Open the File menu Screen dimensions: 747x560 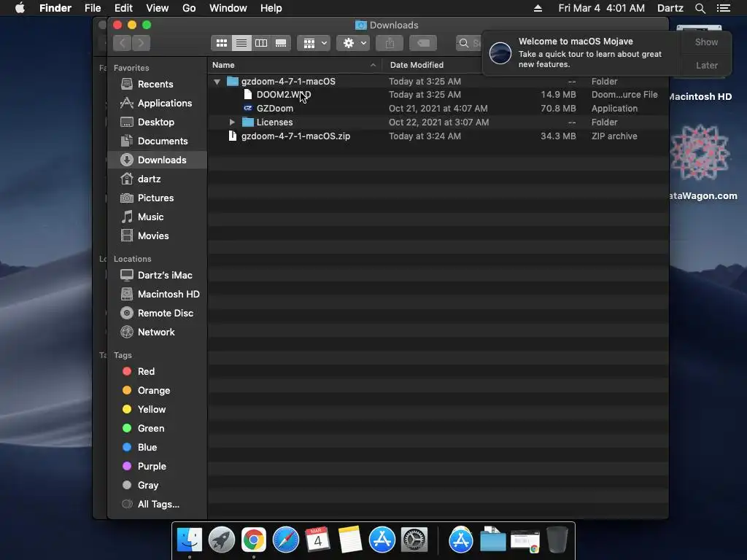[x=93, y=8]
